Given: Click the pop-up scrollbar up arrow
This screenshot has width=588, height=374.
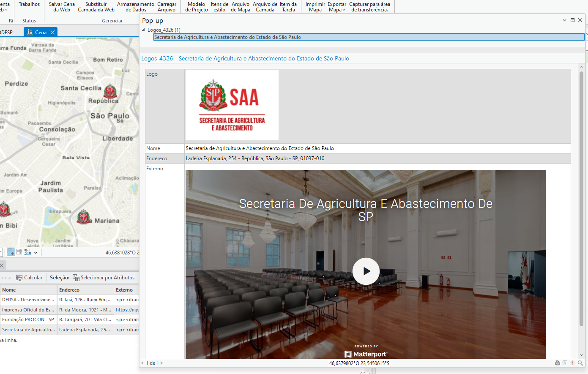Looking at the screenshot, I should 582,67.
